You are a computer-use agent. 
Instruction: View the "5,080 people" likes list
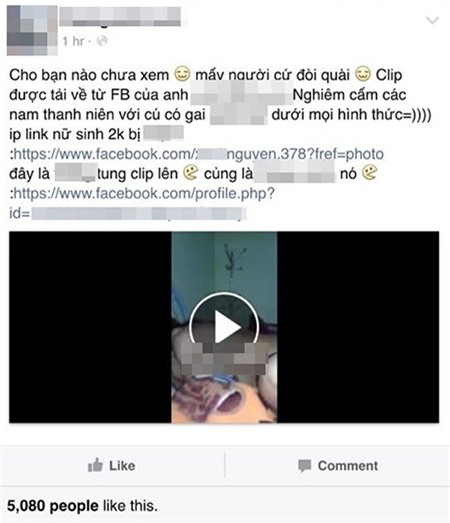(53, 506)
